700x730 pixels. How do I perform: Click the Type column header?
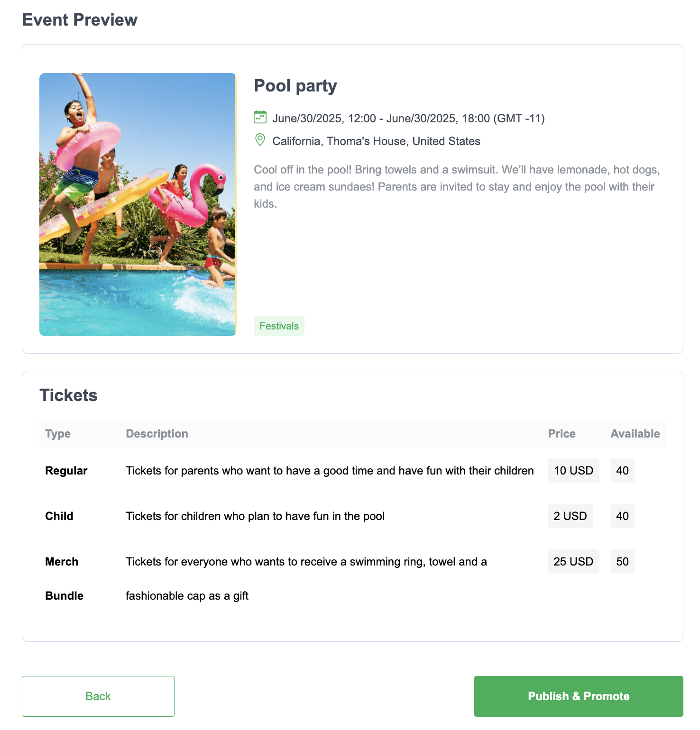click(x=58, y=434)
